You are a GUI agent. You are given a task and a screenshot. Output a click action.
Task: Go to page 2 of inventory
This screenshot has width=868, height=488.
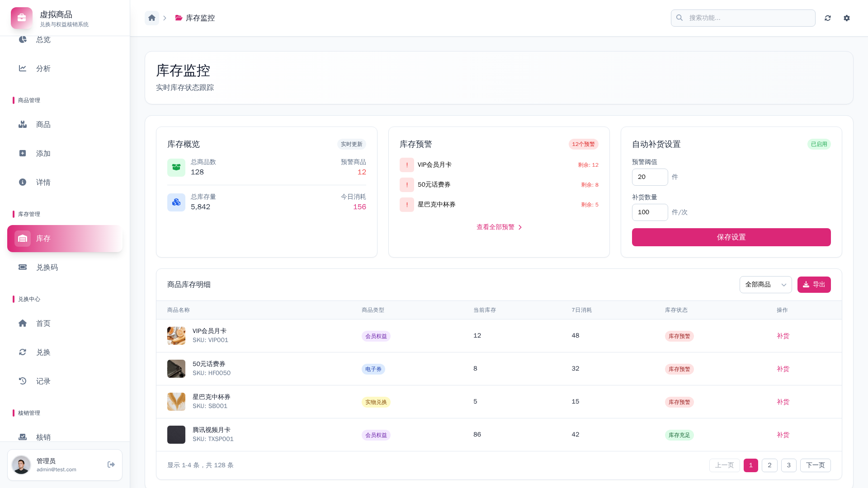[x=769, y=465]
